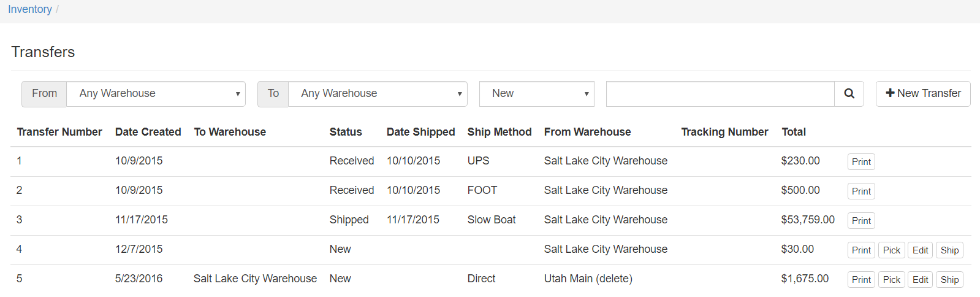Edit the Utah Main transfer
980x297 pixels.
coord(920,280)
